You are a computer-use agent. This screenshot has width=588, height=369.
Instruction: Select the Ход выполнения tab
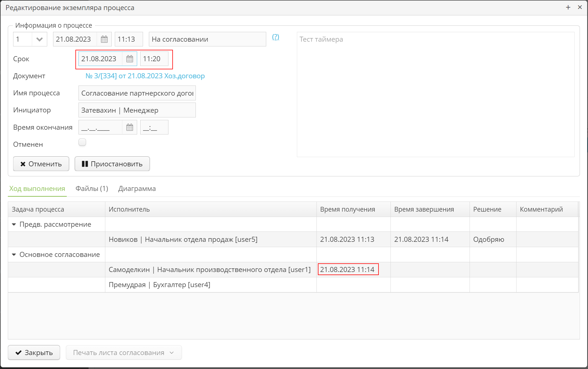click(37, 189)
